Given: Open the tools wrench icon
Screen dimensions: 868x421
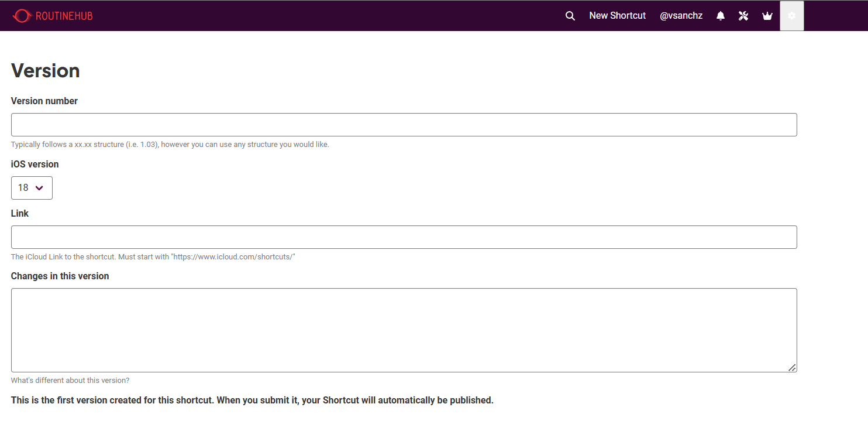Looking at the screenshot, I should (x=743, y=16).
